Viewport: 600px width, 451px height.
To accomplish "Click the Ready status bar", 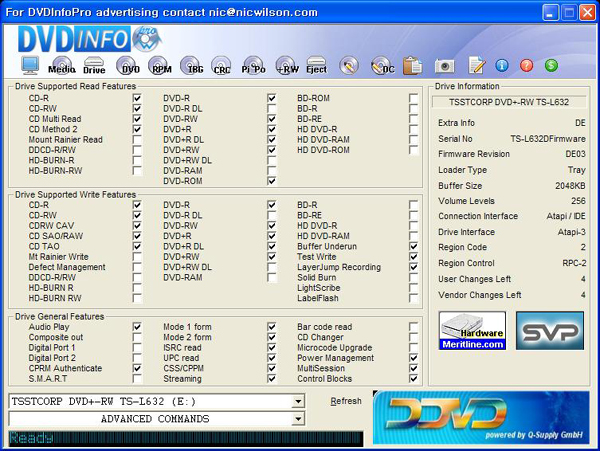I will coord(186,438).
